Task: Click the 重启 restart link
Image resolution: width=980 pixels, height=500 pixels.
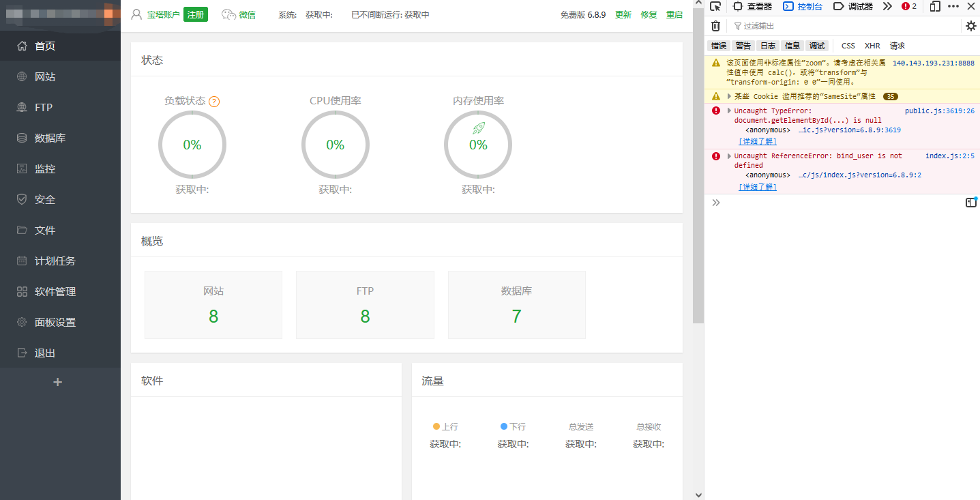Action: (674, 15)
